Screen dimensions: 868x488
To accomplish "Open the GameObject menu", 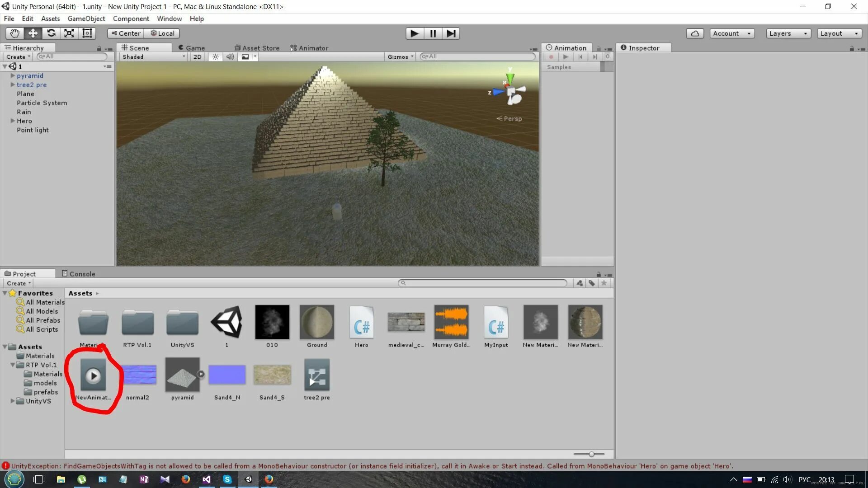I will (86, 19).
